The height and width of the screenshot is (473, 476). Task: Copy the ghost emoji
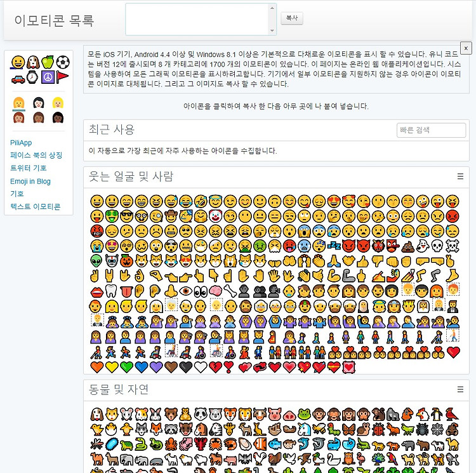[423, 246]
